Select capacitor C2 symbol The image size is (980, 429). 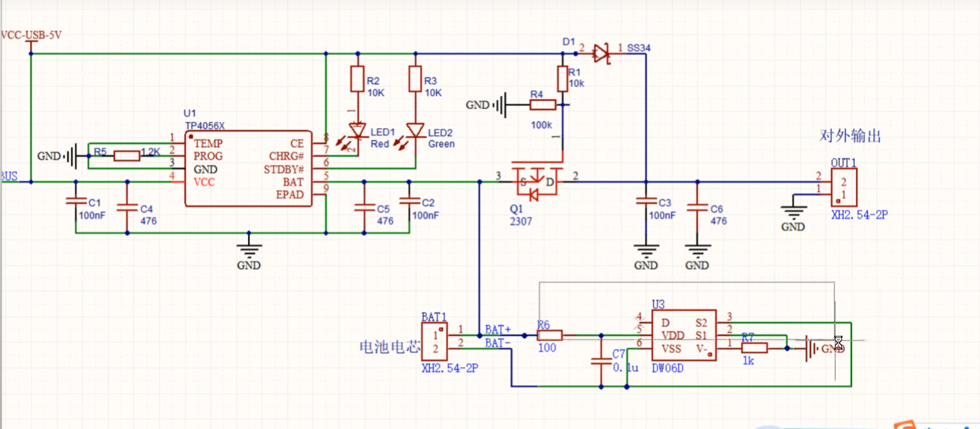(x=409, y=202)
